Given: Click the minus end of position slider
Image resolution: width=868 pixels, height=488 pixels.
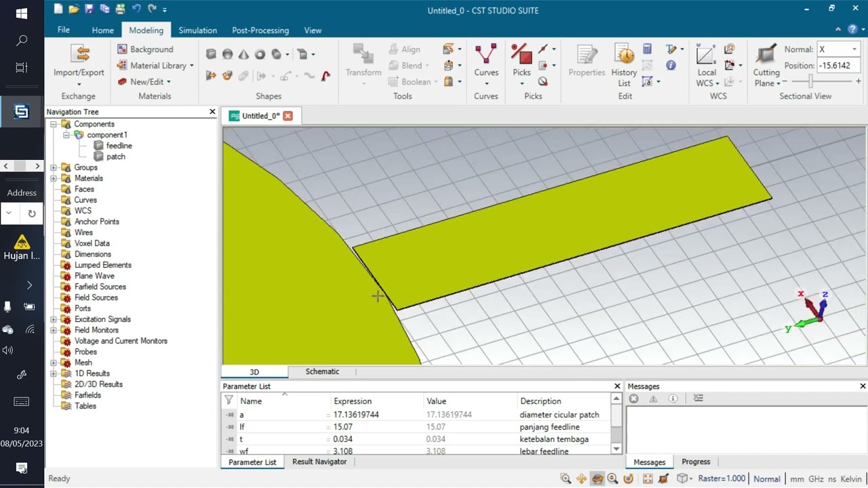Looking at the screenshot, I should (x=785, y=81).
